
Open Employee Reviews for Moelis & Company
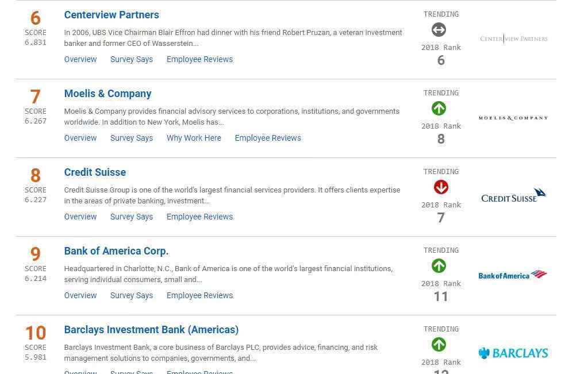click(268, 138)
